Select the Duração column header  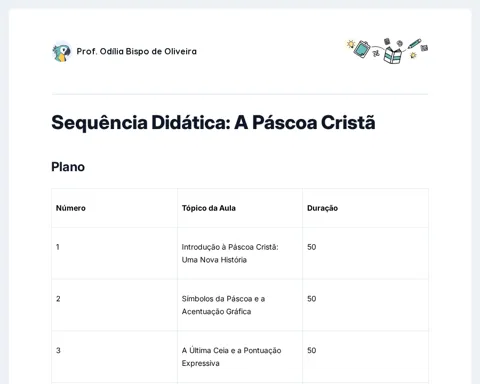pos(322,208)
